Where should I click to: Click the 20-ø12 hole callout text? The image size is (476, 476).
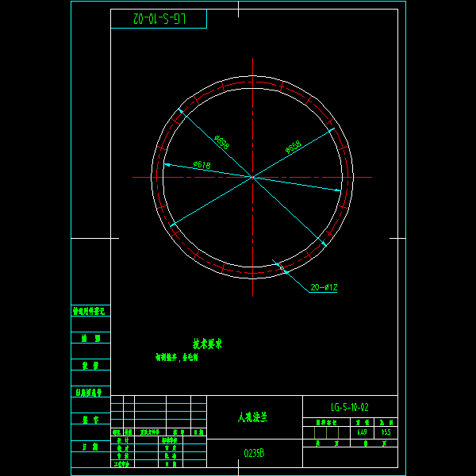click(x=324, y=287)
